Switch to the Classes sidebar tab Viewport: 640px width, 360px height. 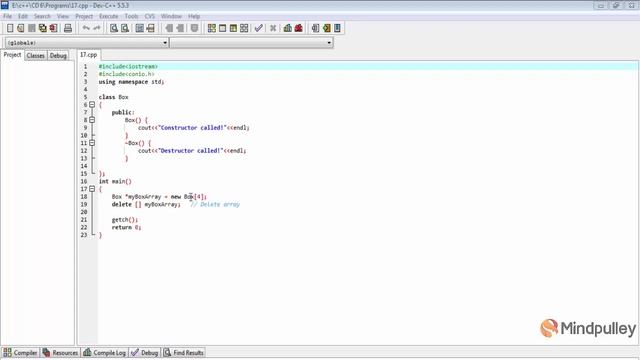point(36,56)
